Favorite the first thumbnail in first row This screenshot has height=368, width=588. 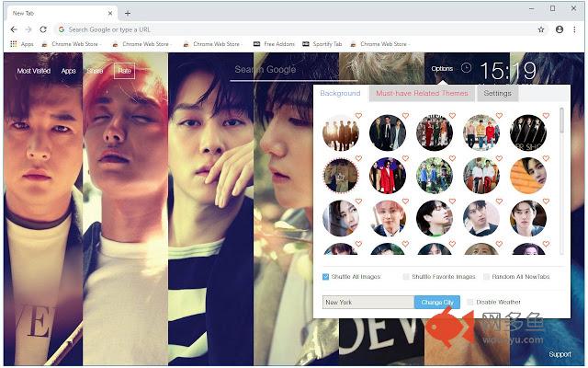pyautogui.click(x=358, y=116)
